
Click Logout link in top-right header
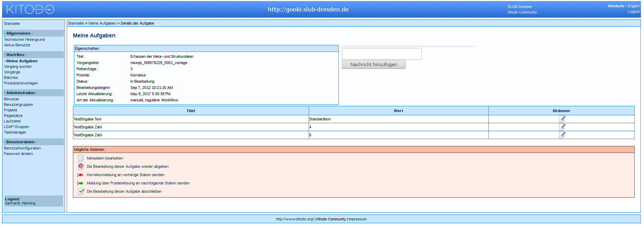coord(634,11)
